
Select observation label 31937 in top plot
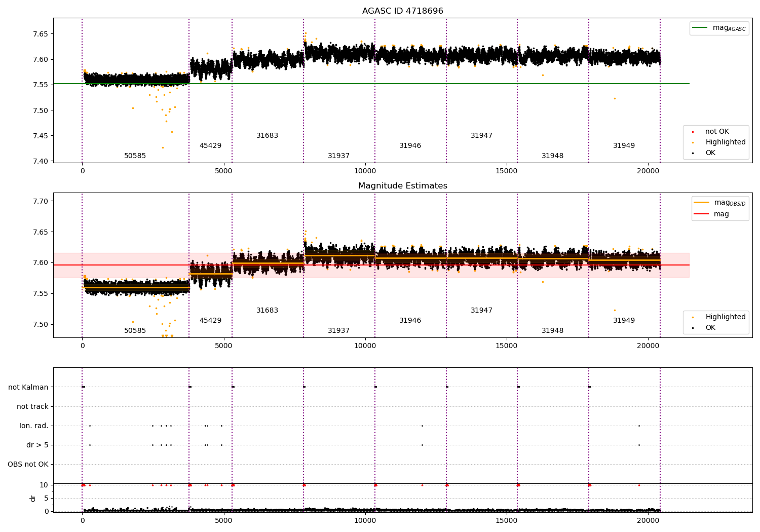[x=338, y=156]
